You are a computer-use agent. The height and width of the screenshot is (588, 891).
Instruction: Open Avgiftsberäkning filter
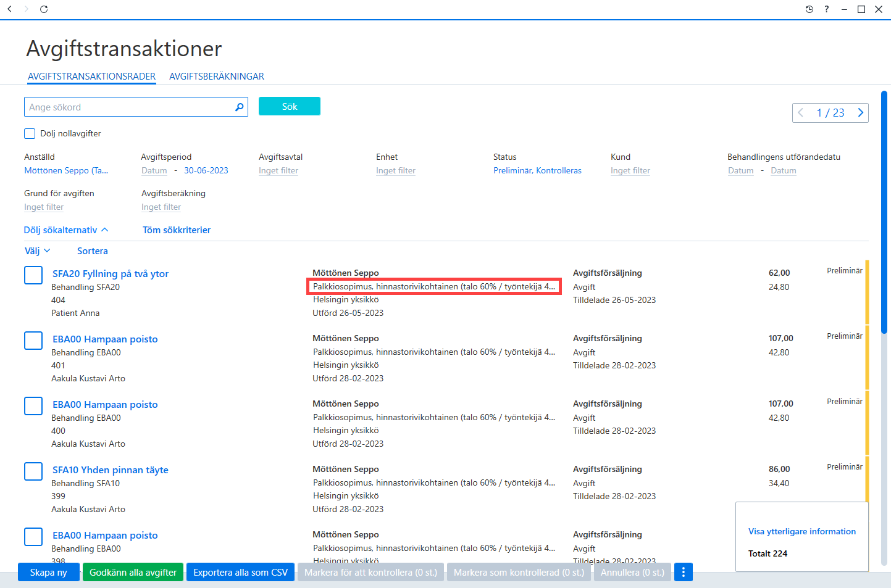coord(161,207)
